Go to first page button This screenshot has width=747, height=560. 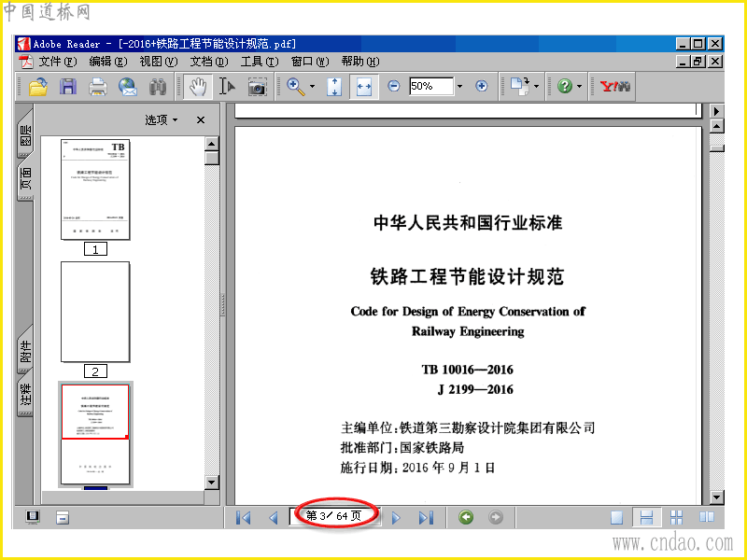click(x=244, y=517)
